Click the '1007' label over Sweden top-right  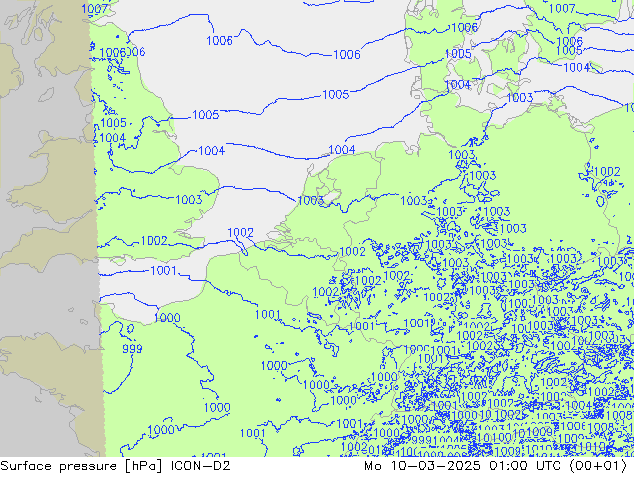(562, 8)
